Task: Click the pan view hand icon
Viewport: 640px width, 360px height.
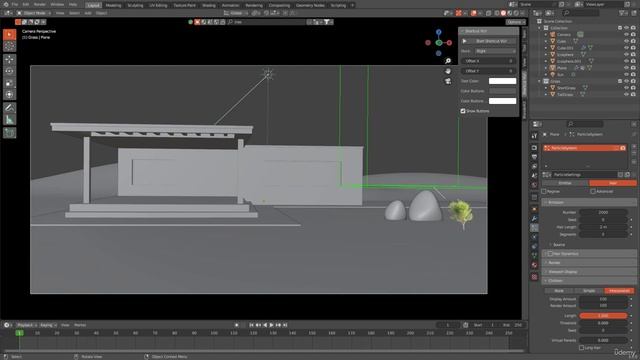Action: (448, 71)
